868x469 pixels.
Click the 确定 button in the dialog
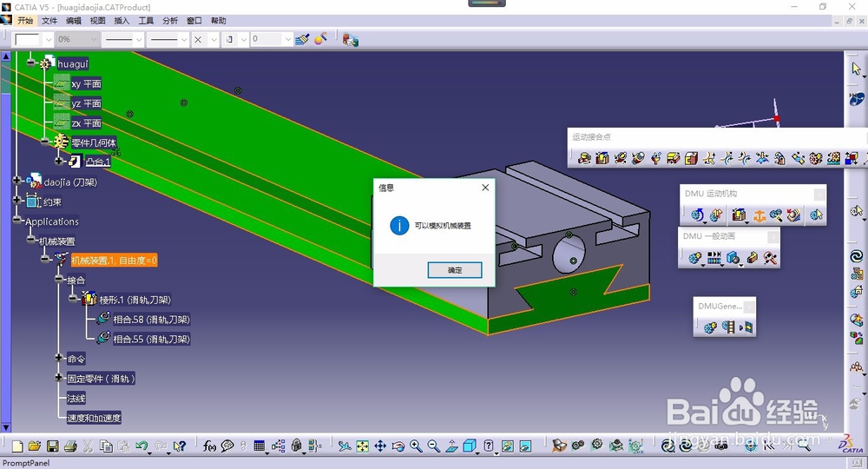click(x=455, y=270)
